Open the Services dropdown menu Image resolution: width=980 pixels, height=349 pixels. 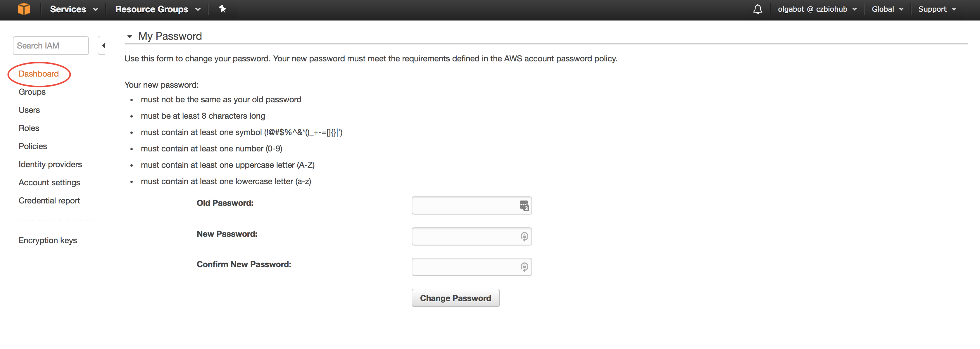[x=74, y=9]
